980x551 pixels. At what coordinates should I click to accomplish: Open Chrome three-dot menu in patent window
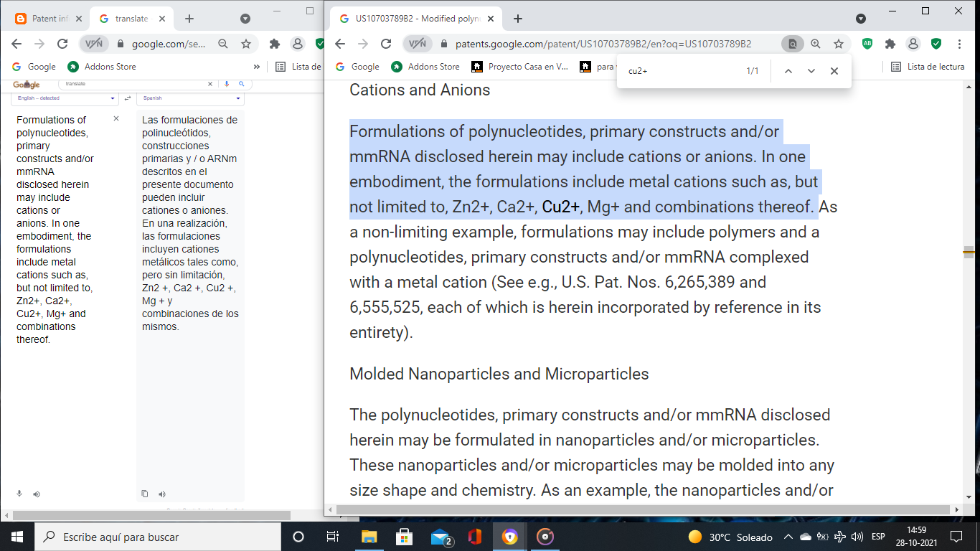click(960, 44)
